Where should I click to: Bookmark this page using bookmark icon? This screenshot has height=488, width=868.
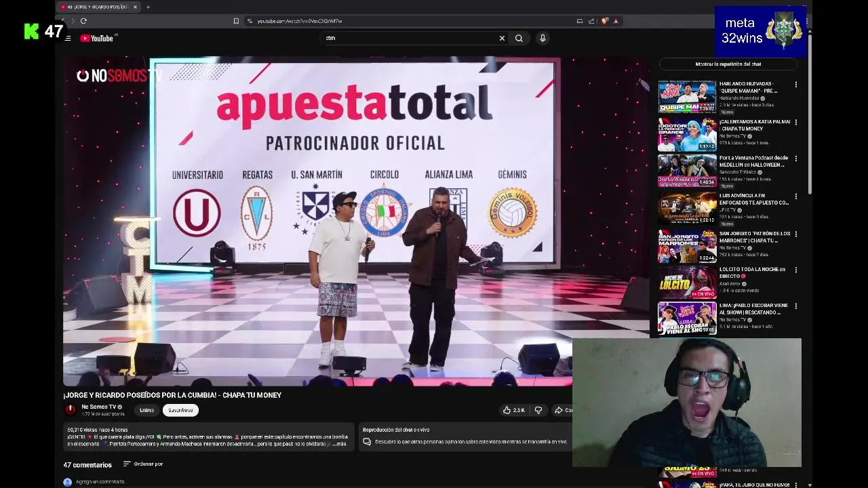[x=236, y=21]
